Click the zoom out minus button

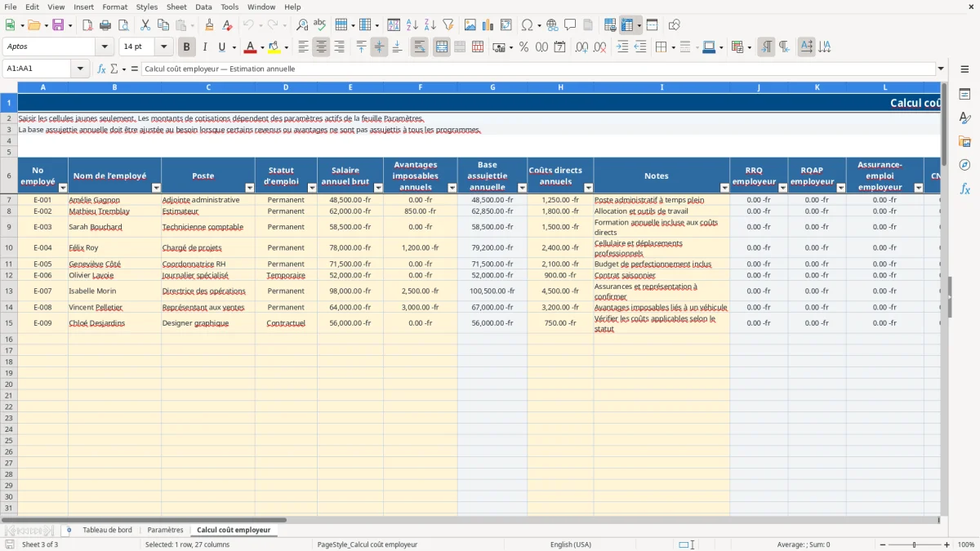881,544
